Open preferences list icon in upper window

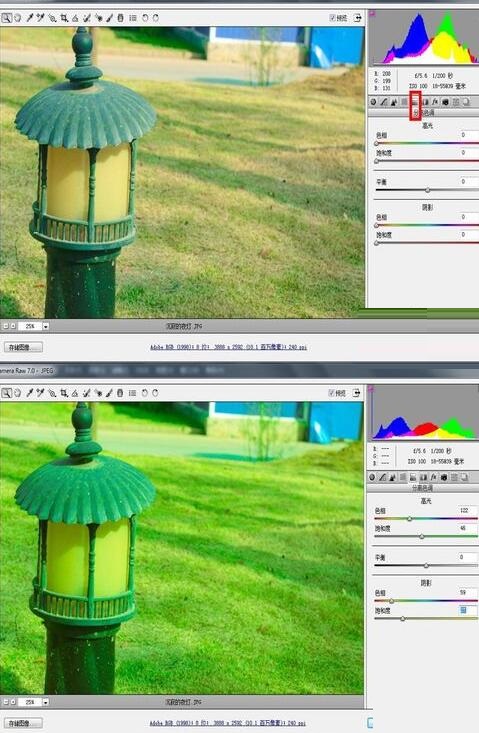(x=133, y=18)
